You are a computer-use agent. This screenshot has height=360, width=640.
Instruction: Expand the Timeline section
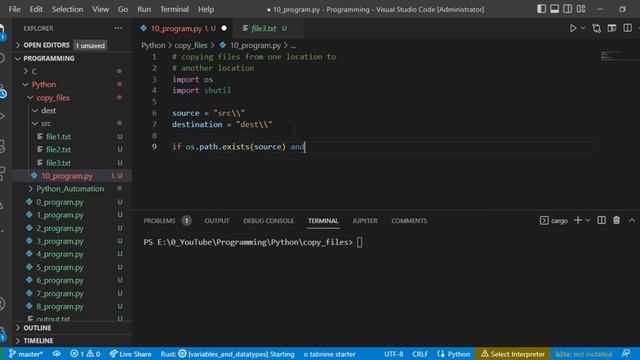(38, 340)
